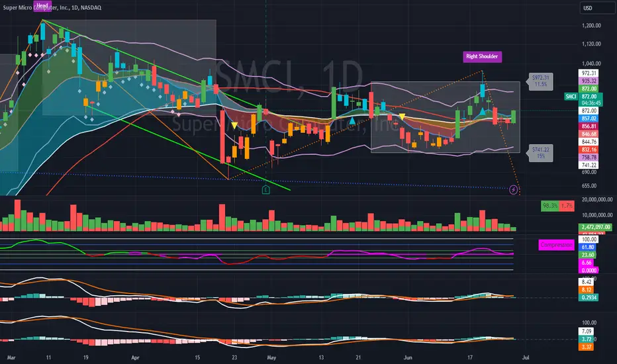Click the 04:36:45 countdown price label
This screenshot has height=364, width=617.
tap(591, 103)
